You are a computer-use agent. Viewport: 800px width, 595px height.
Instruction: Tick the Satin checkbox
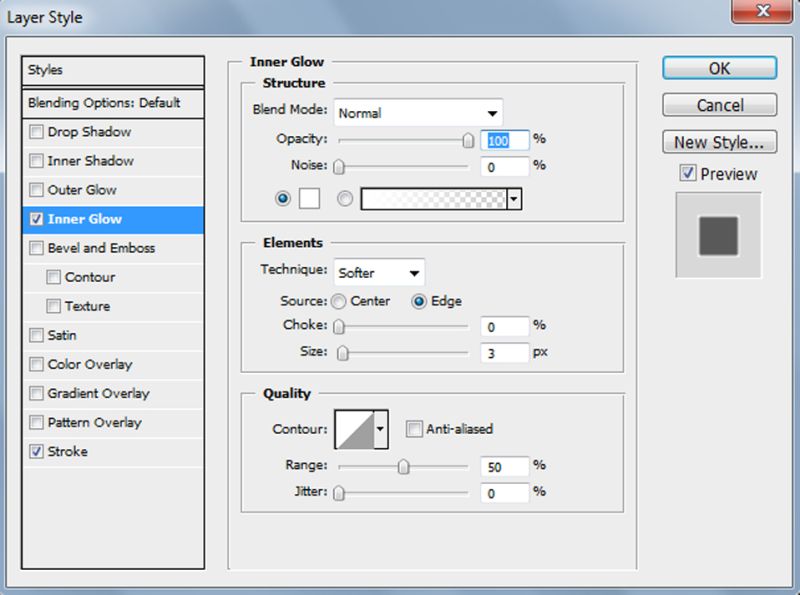36,335
